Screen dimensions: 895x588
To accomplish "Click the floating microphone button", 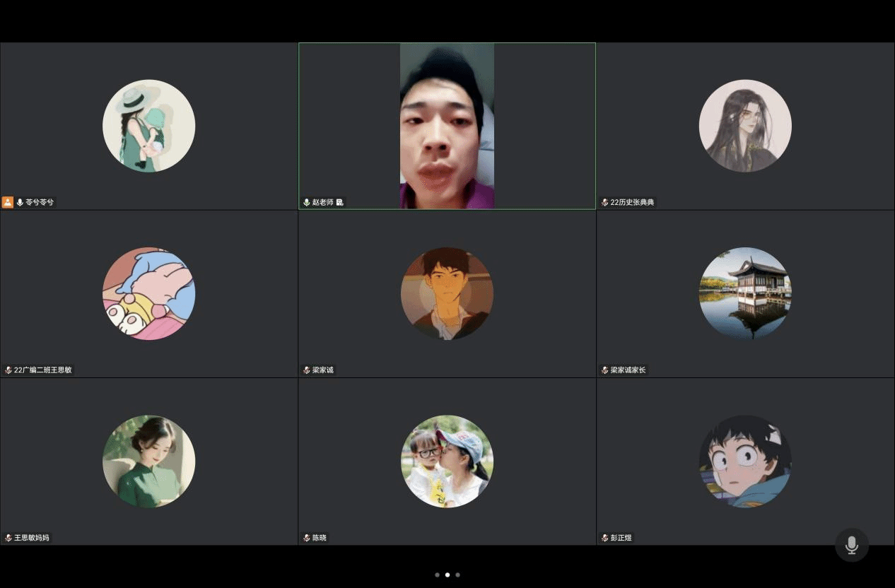I will coord(851,545).
